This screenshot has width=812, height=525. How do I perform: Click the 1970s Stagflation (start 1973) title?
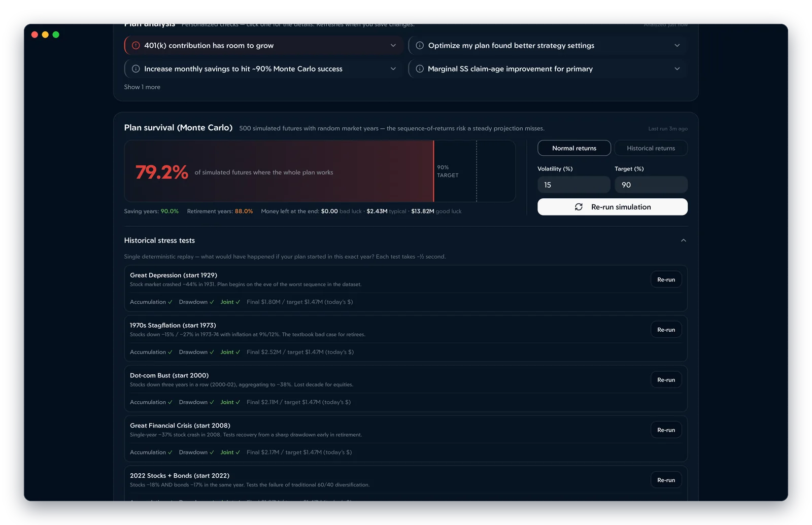pos(173,326)
